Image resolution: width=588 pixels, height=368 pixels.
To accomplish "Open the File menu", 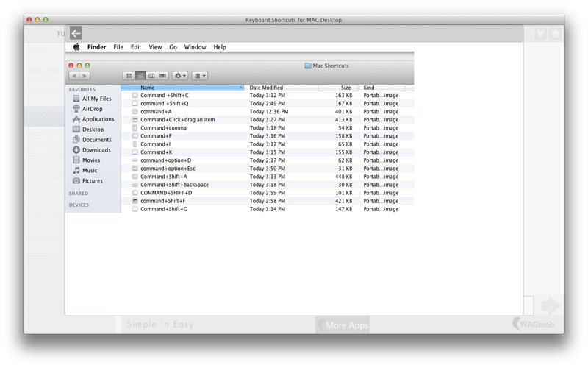I will click(118, 47).
